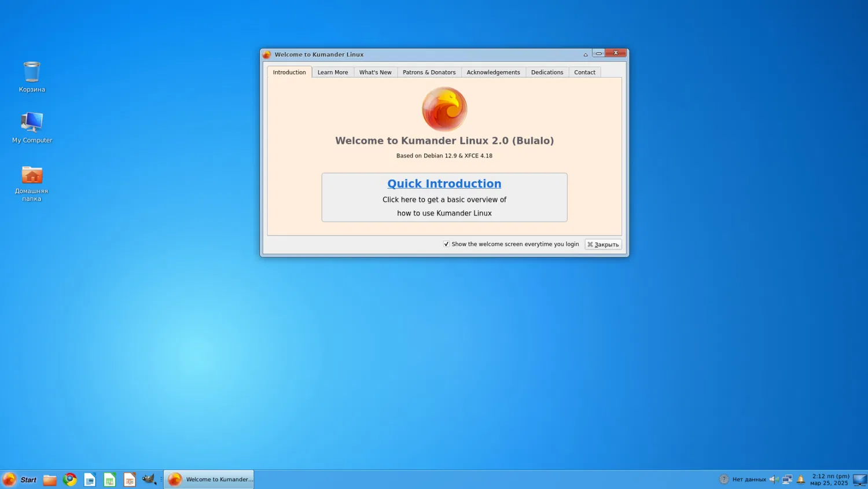Screen dimensions: 868x489
Task: Launch Chrome browser from the taskbar
Action: 70,479
